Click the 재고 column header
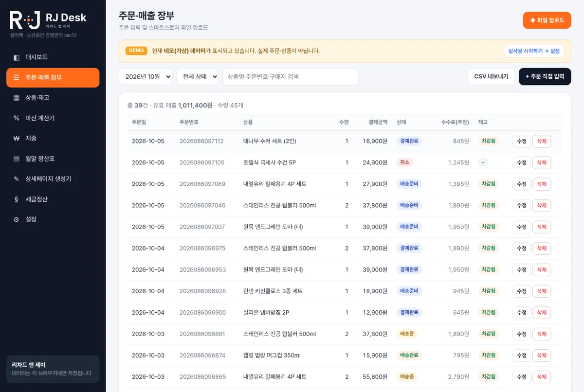The width and height of the screenshot is (584, 392). click(483, 122)
